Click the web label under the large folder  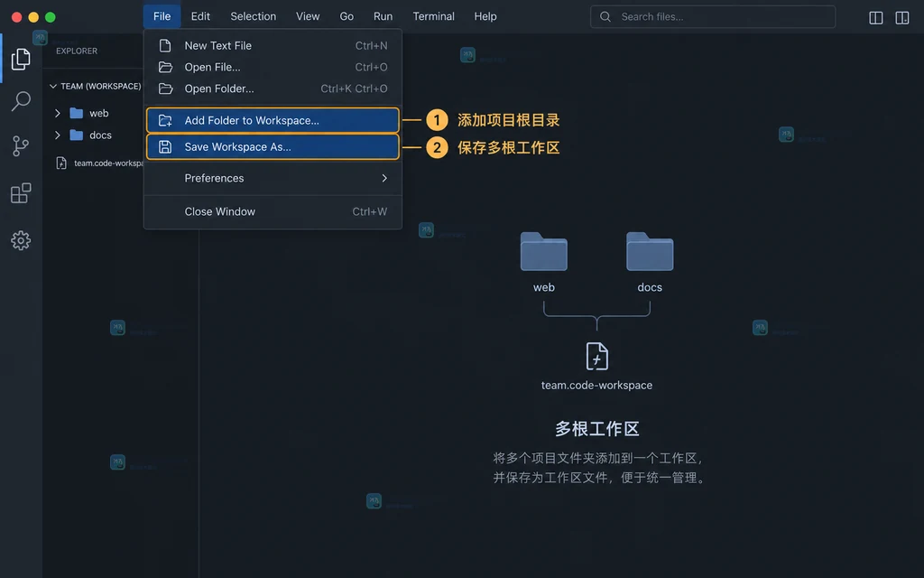click(x=543, y=287)
